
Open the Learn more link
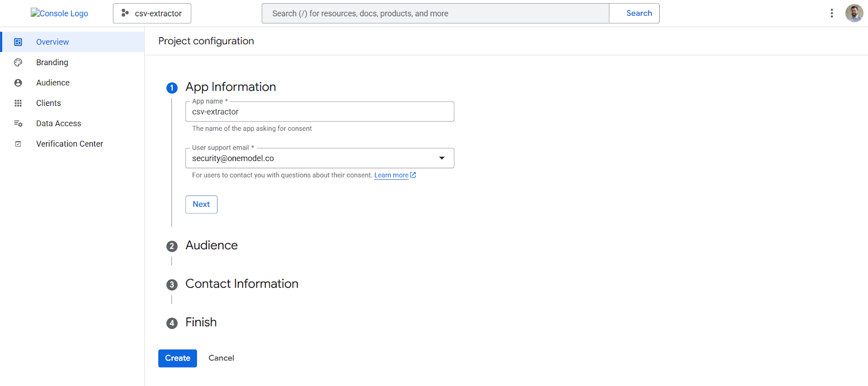click(x=391, y=175)
